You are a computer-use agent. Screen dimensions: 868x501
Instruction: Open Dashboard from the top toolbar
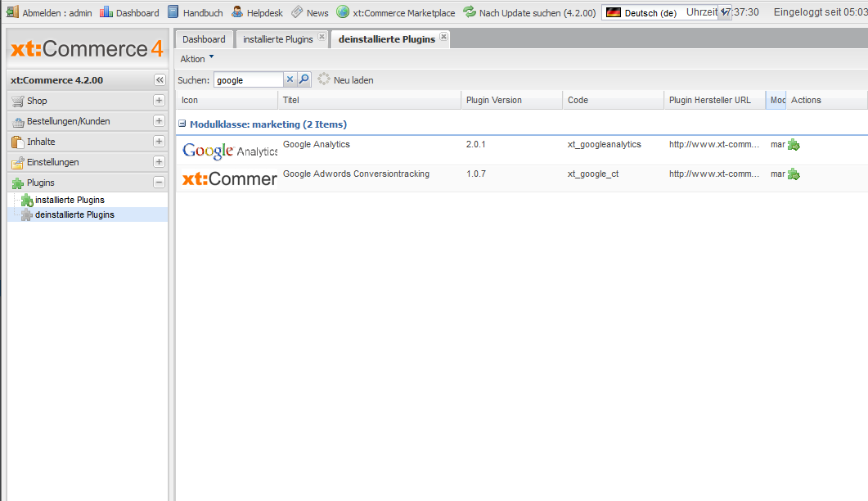click(129, 12)
